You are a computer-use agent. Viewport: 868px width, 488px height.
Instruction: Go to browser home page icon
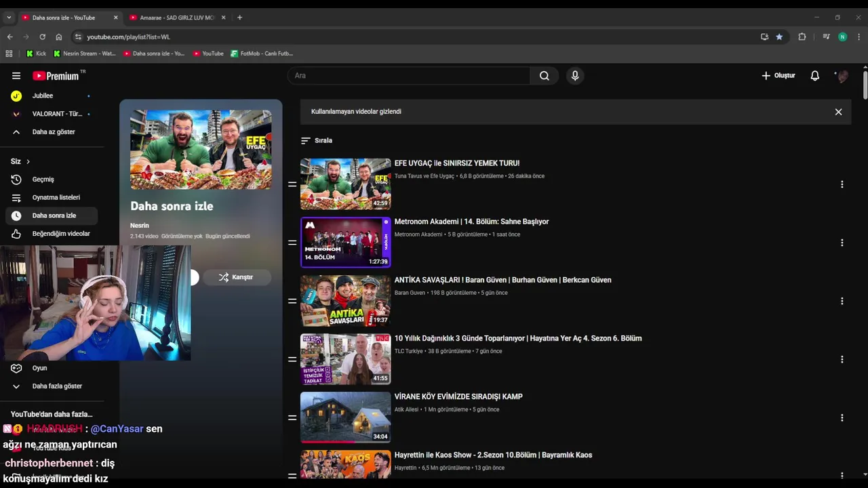(59, 37)
